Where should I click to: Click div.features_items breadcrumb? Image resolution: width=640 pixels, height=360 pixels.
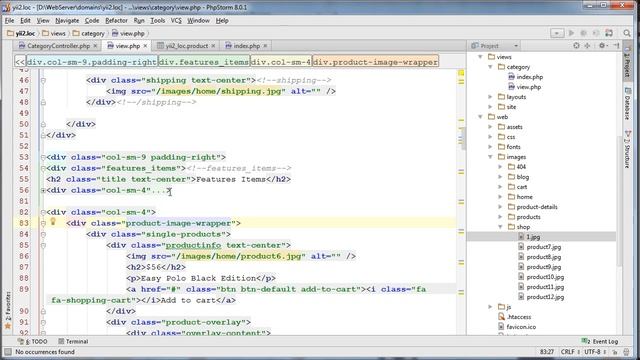point(204,62)
